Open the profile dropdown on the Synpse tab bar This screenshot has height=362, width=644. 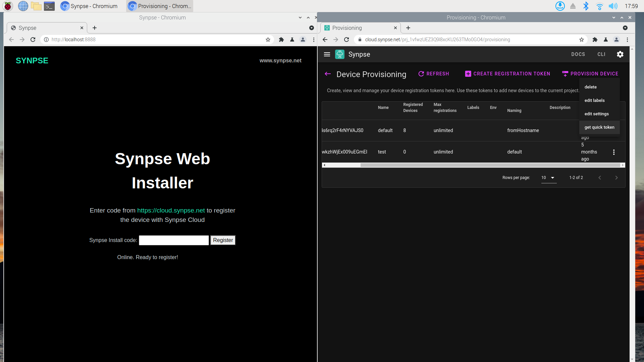[x=311, y=28]
